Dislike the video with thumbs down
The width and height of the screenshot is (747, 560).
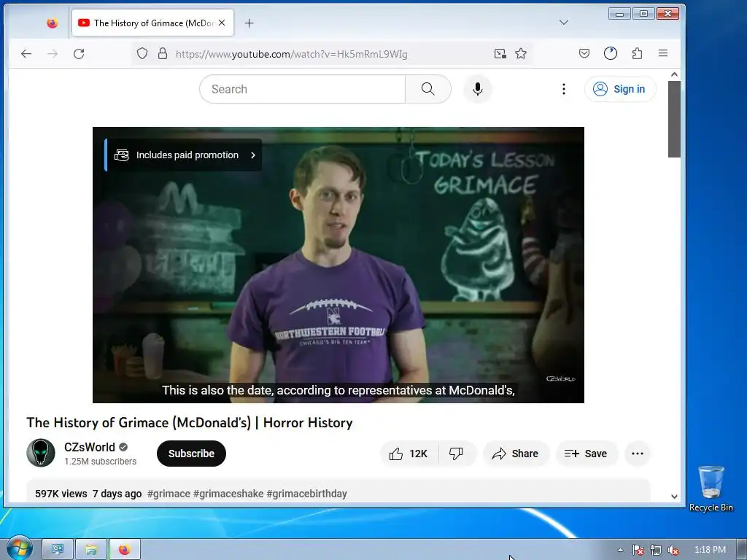(456, 454)
